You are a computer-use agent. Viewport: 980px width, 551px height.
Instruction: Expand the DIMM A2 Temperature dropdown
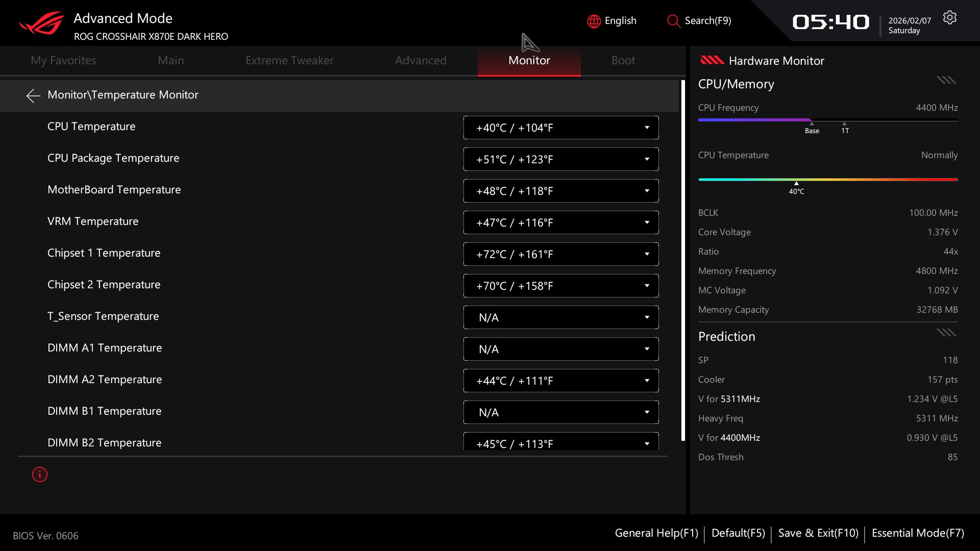point(560,381)
